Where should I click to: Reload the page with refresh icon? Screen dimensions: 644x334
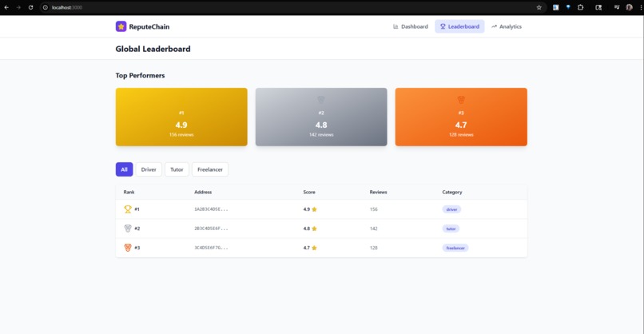click(31, 7)
